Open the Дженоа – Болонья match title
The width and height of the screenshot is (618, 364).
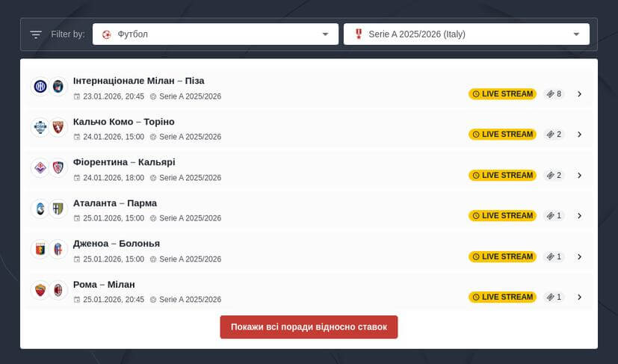116,244
